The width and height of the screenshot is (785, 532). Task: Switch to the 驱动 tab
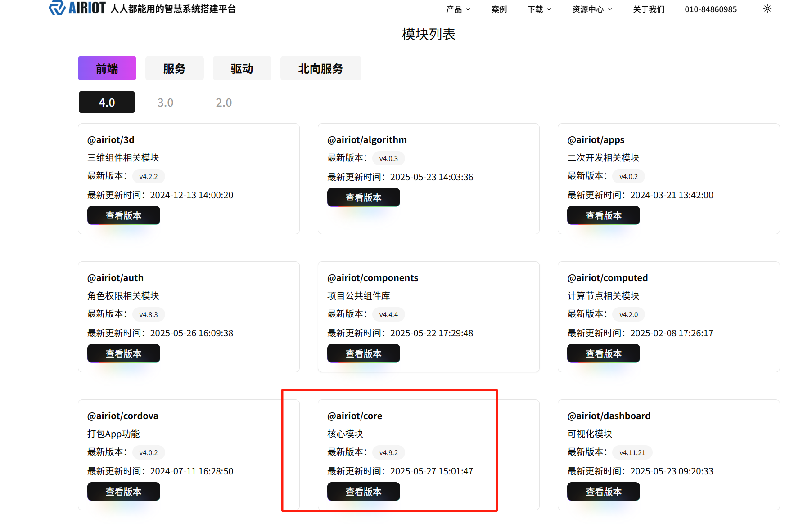242,68
